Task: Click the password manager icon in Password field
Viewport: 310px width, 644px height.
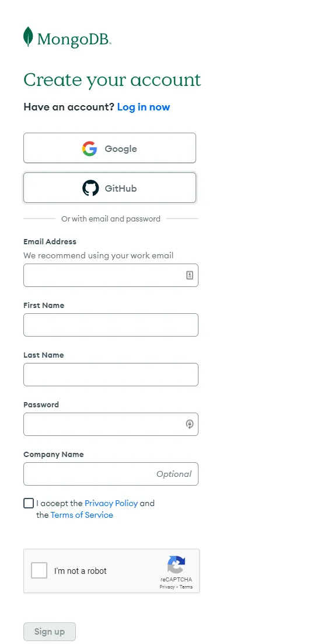Action: coord(189,424)
